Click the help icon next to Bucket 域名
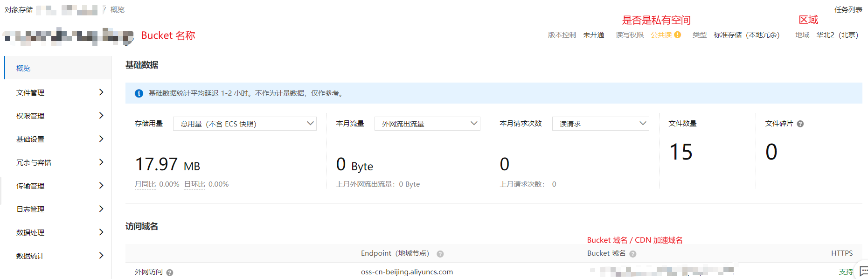This screenshot has width=868, height=279. pyautogui.click(x=633, y=254)
